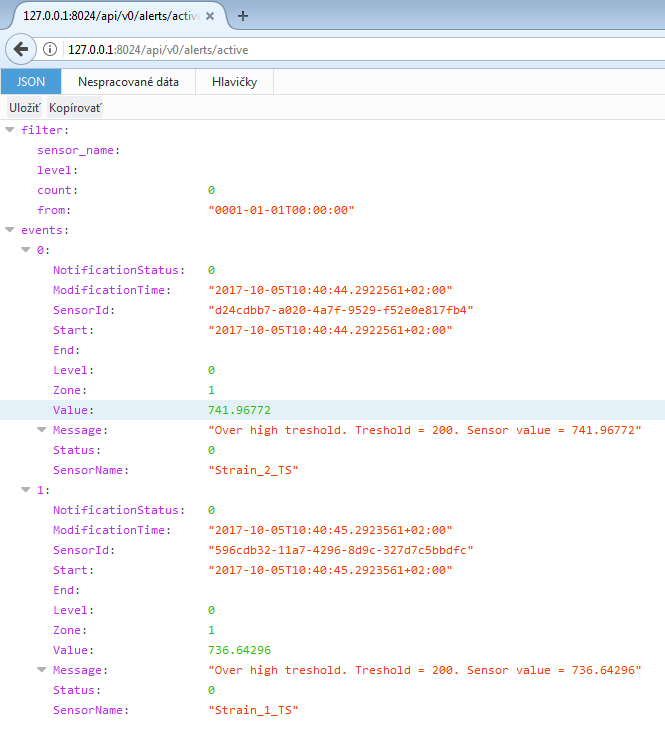Select Status key in event 0

point(77,450)
